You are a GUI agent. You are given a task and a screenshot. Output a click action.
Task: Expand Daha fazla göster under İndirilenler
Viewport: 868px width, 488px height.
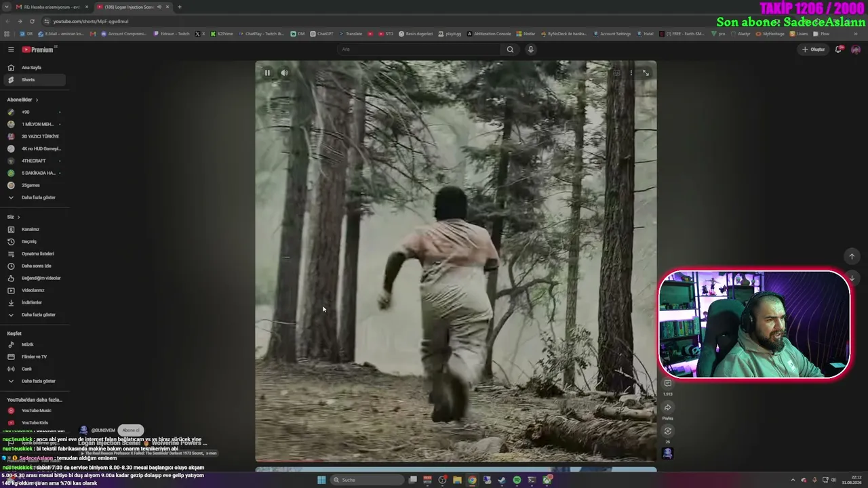coord(34,314)
